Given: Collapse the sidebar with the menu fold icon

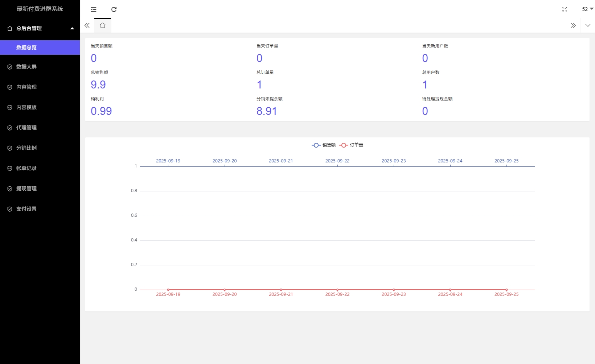Looking at the screenshot, I should [94, 9].
